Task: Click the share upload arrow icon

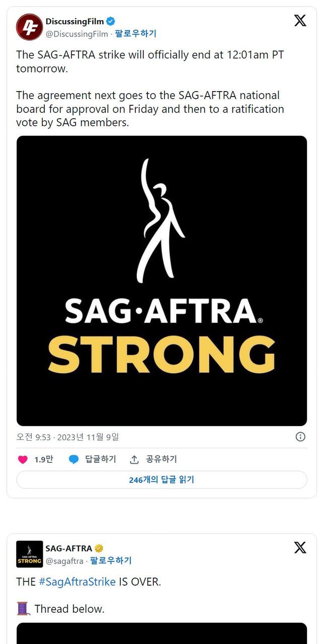Action: (134, 459)
